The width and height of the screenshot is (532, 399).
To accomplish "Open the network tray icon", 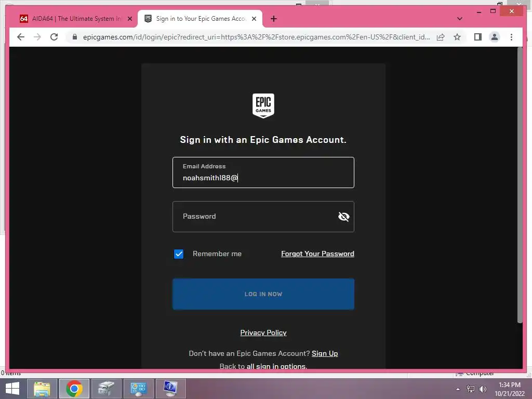I will 471,389.
